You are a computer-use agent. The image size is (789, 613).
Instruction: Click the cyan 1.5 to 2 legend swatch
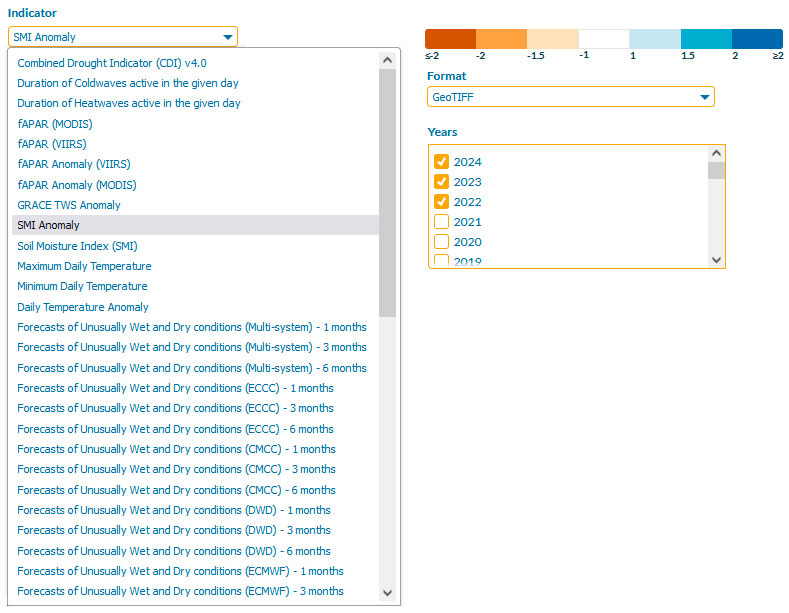(706, 39)
